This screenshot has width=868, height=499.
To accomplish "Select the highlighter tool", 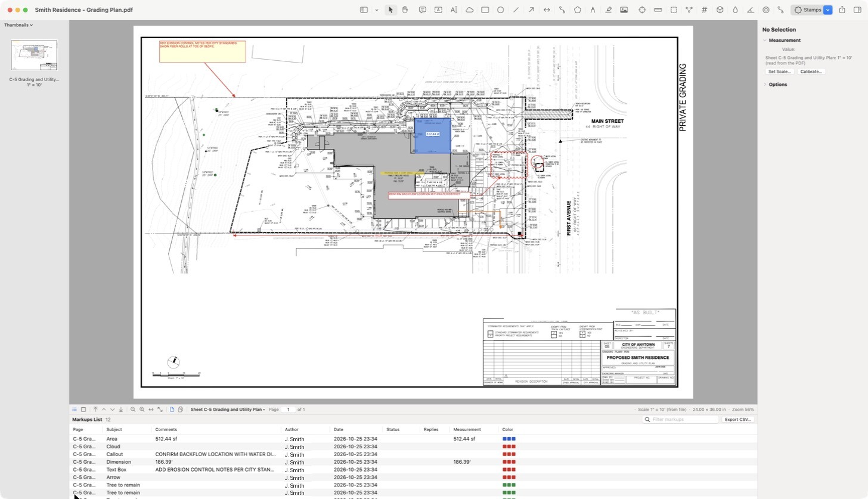I will click(x=609, y=10).
